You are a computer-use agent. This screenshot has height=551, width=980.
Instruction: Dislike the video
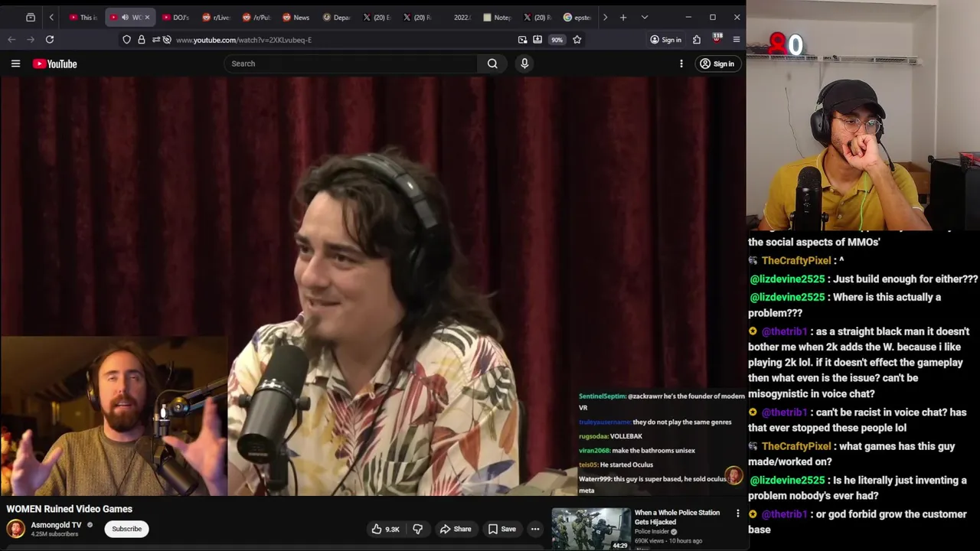(x=418, y=529)
